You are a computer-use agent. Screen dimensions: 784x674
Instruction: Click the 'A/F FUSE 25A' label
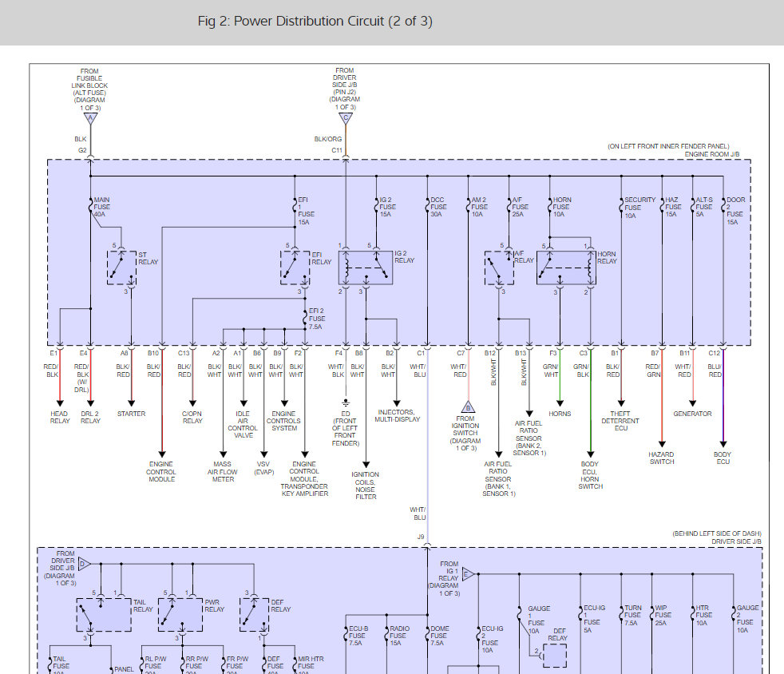[x=520, y=207]
